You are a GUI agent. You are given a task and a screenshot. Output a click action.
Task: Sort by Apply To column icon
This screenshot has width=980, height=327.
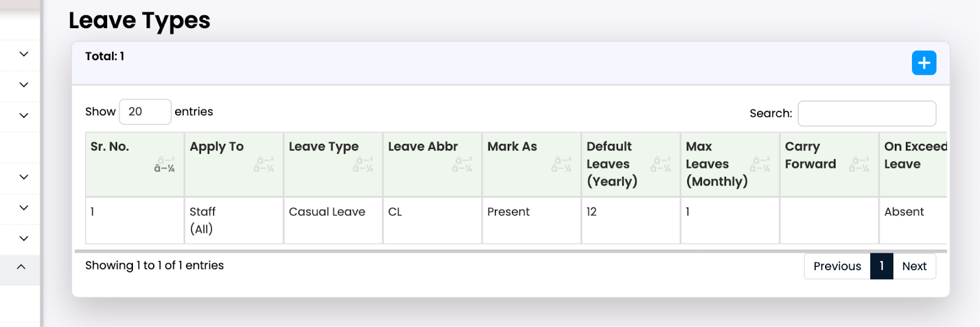[264, 165]
